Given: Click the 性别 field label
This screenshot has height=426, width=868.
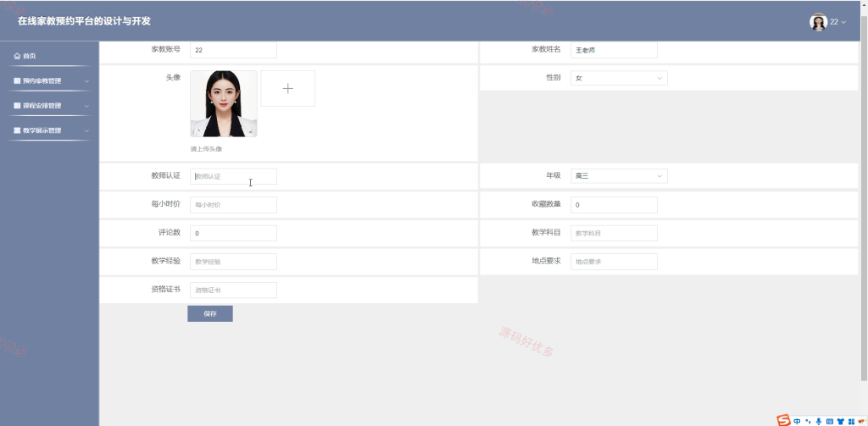Looking at the screenshot, I should (554, 77).
